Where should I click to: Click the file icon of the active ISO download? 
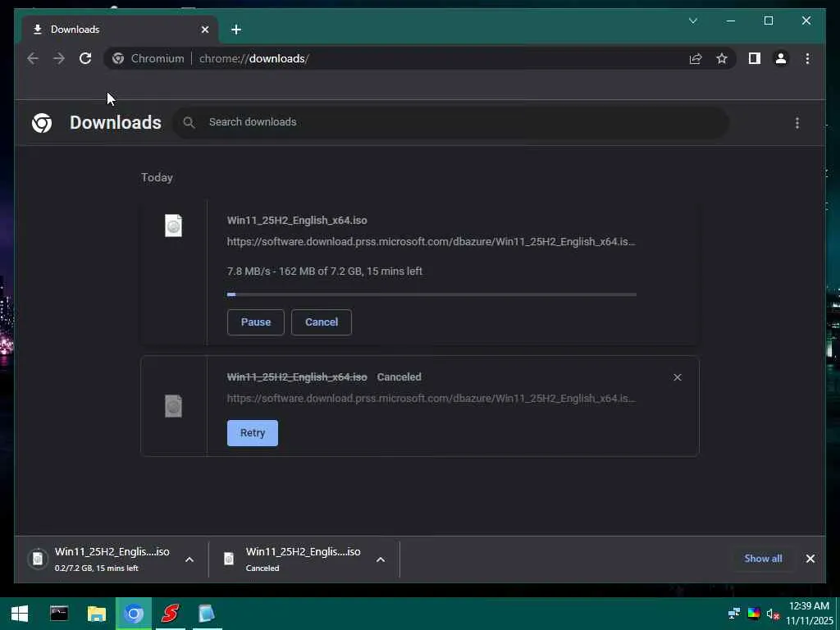tap(173, 226)
